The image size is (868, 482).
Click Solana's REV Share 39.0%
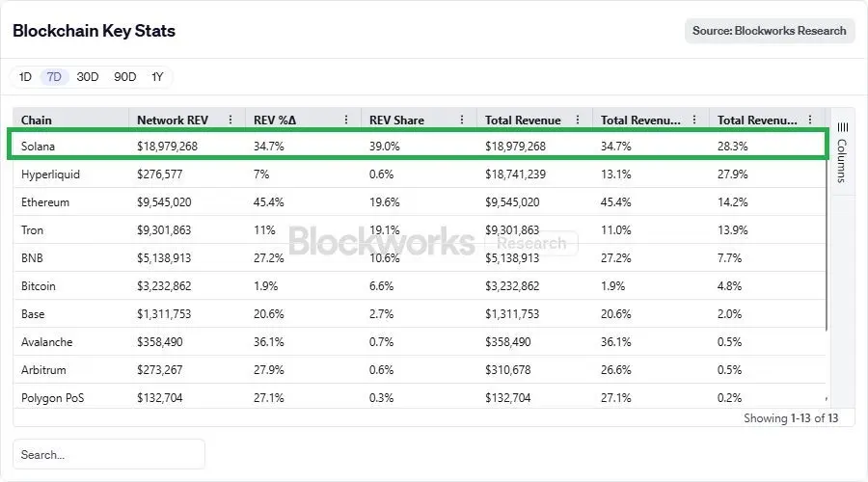point(385,147)
